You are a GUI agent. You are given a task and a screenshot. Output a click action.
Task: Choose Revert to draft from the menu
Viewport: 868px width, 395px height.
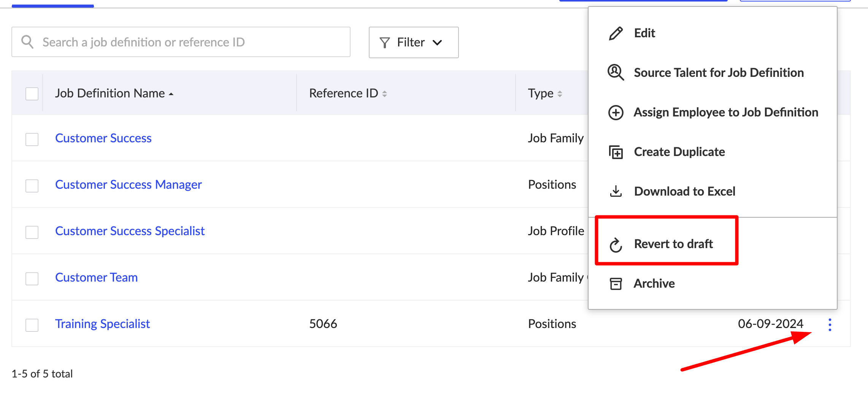tap(673, 244)
